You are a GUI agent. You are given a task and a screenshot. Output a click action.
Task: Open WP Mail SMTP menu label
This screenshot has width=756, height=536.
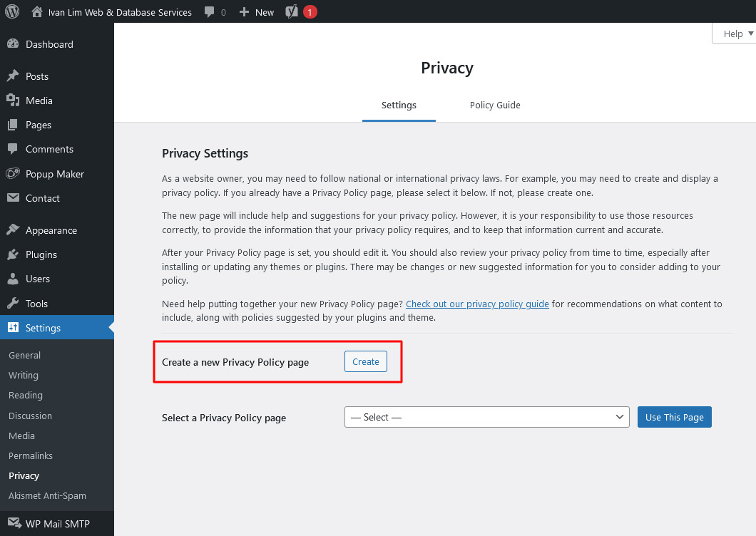click(57, 524)
